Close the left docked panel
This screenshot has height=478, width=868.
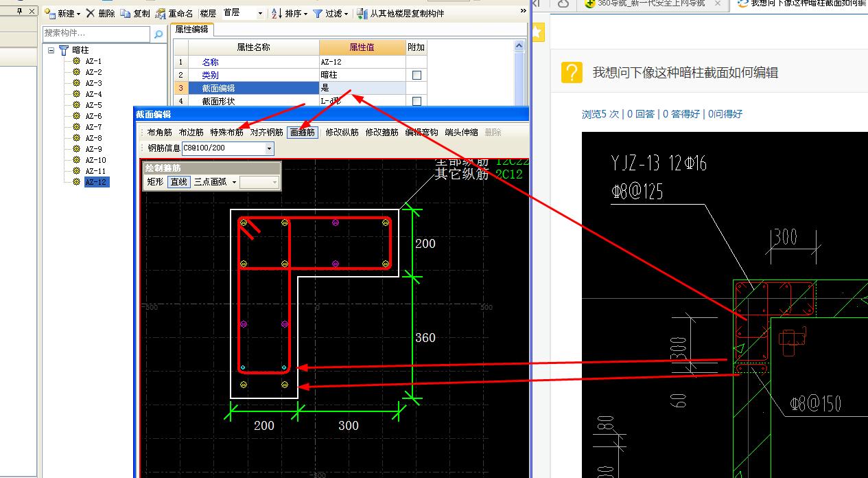tap(31, 12)
